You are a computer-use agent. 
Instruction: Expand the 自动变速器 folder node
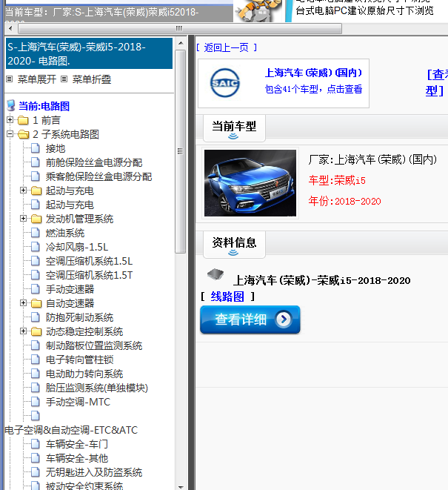[x=23, y=302]
